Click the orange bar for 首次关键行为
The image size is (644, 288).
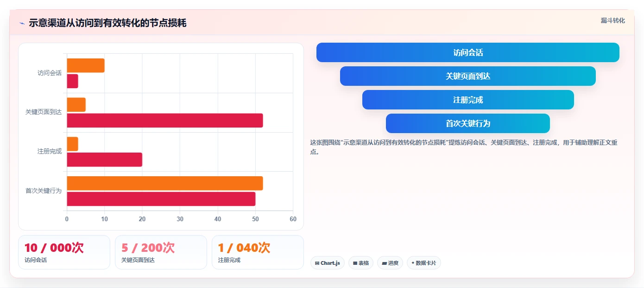click(x=165, y=183)
